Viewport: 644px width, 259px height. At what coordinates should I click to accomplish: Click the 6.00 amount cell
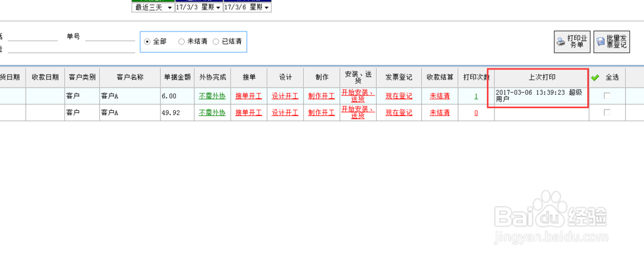click(x=178, y=96)
